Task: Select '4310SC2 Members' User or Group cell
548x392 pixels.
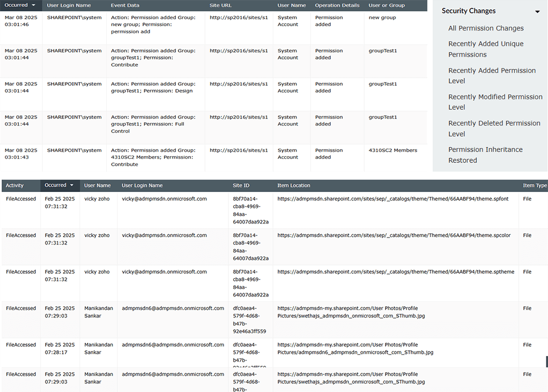Action: coord(393,150)
